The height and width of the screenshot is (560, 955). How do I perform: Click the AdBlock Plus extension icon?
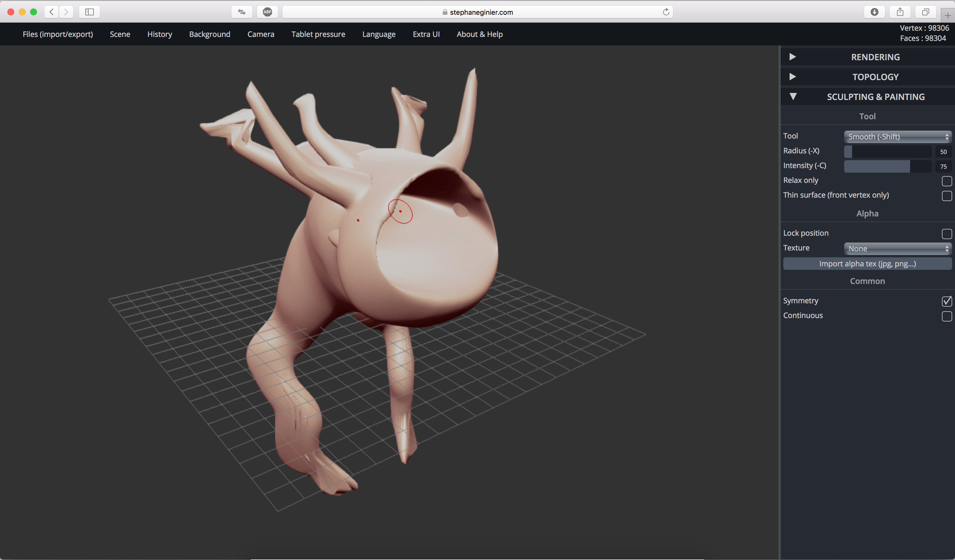(267, 12)
